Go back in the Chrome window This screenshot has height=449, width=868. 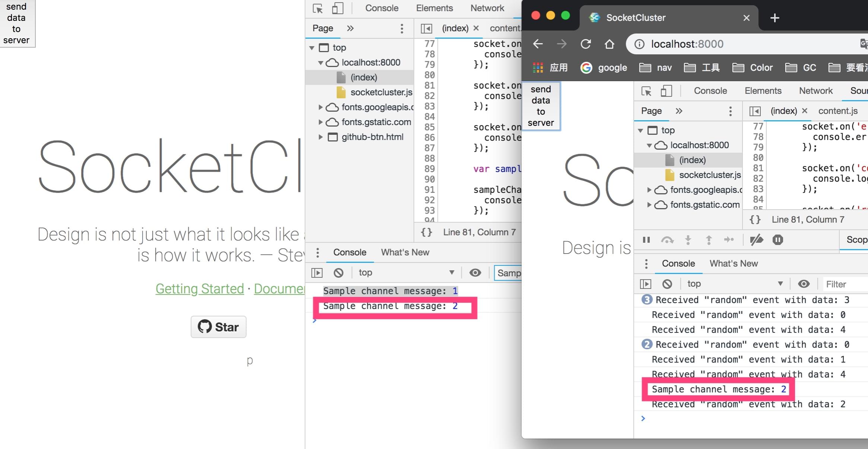tap(538, 44)
